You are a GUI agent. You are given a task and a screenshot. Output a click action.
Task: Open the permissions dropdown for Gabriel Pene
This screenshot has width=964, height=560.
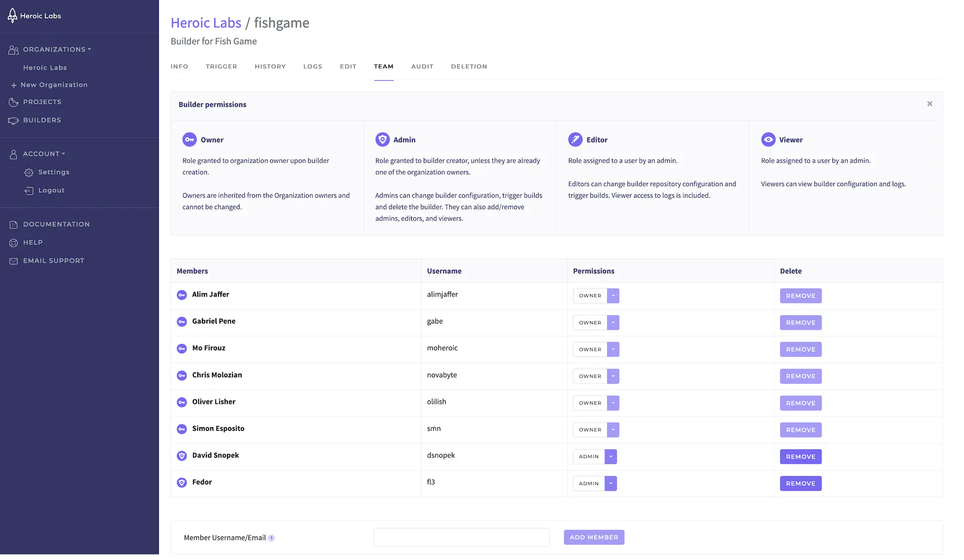[x=613, y=323]
